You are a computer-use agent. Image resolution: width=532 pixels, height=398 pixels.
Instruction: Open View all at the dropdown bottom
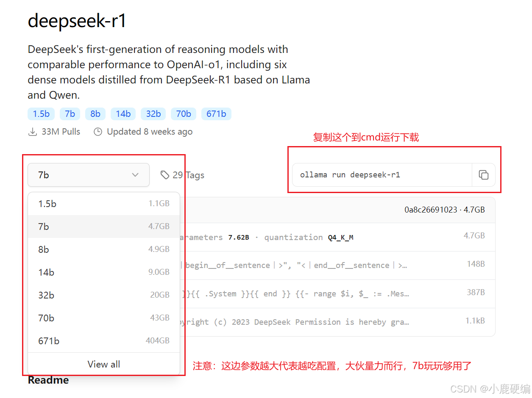click(104, 364)
